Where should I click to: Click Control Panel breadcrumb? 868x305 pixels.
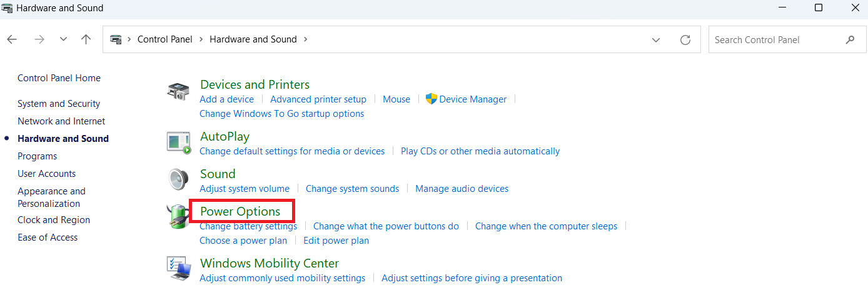[165, 39]
